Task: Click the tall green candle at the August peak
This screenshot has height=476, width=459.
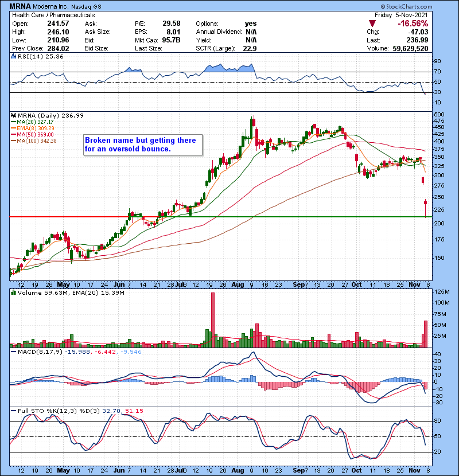Action: click(251, 128)
